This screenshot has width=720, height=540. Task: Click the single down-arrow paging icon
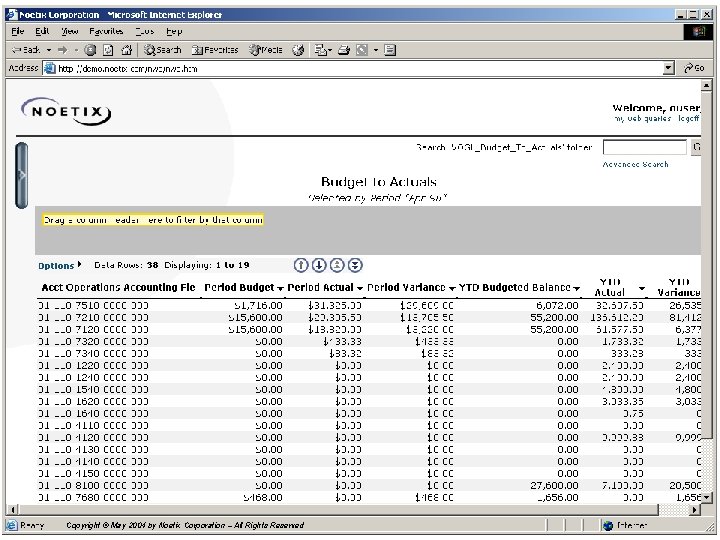(319, 265)
